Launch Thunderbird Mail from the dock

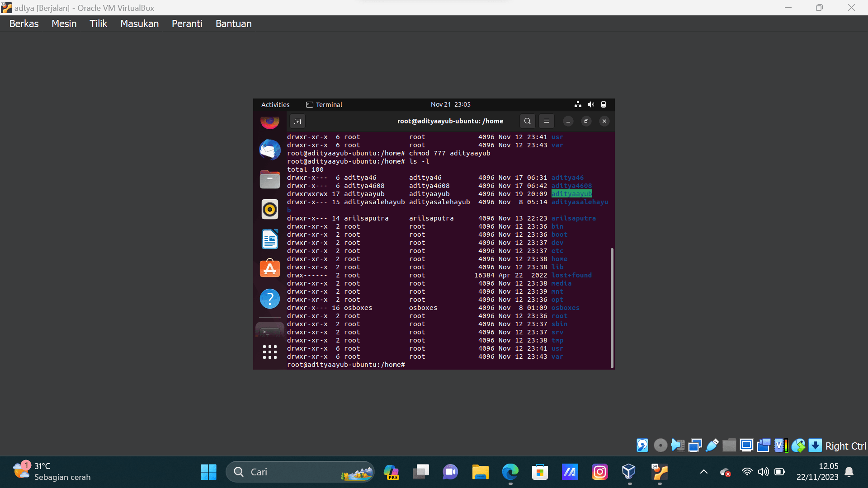270,150
